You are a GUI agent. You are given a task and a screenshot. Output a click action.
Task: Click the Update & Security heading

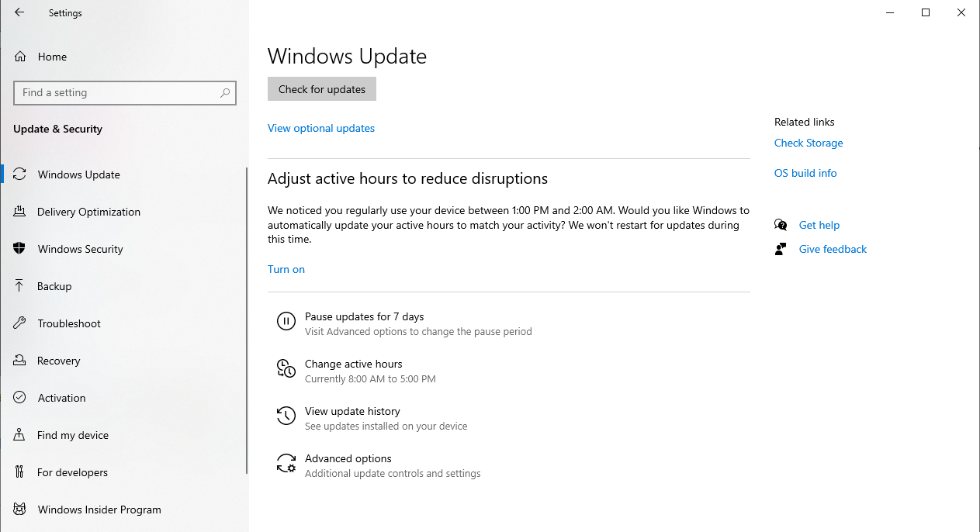(x=57, y=129)
